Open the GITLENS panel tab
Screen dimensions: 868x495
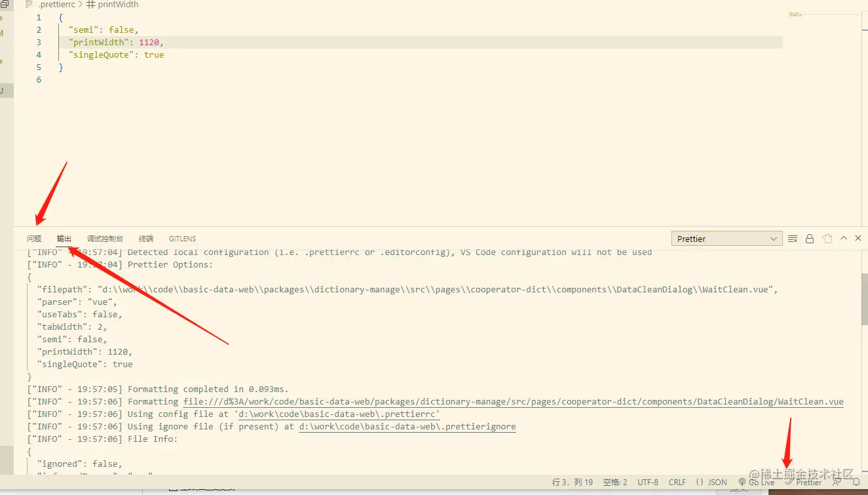[x=182, y=239]
